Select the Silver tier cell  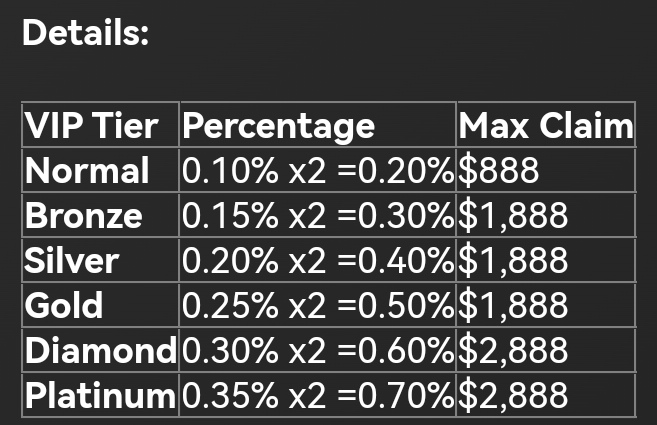tap(72, 261)
